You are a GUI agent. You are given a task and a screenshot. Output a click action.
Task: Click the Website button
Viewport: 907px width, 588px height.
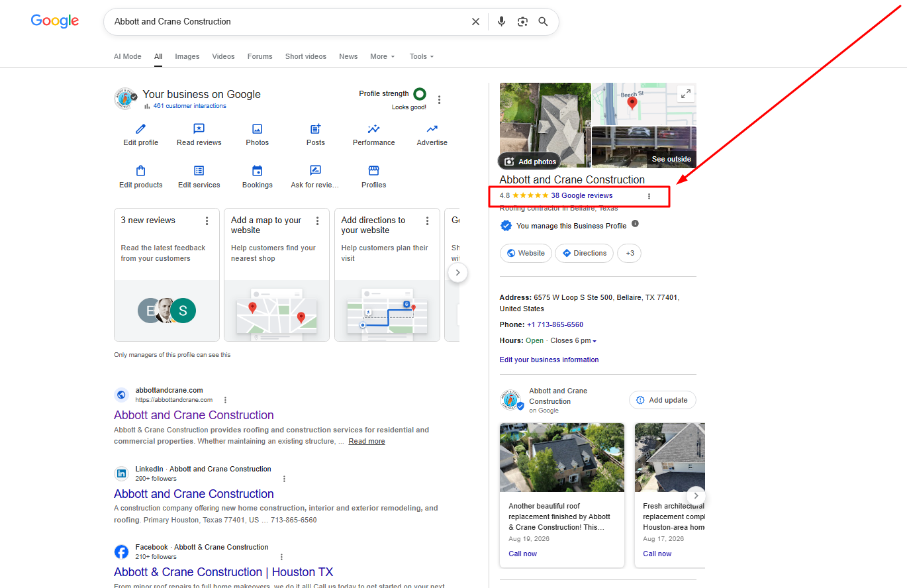(526, 253)
